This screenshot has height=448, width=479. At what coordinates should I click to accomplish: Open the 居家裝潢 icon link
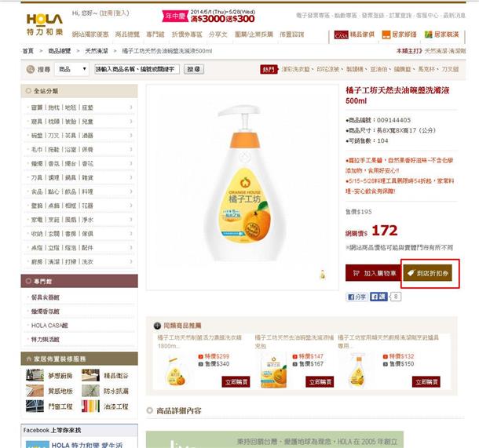coord(441,35)
